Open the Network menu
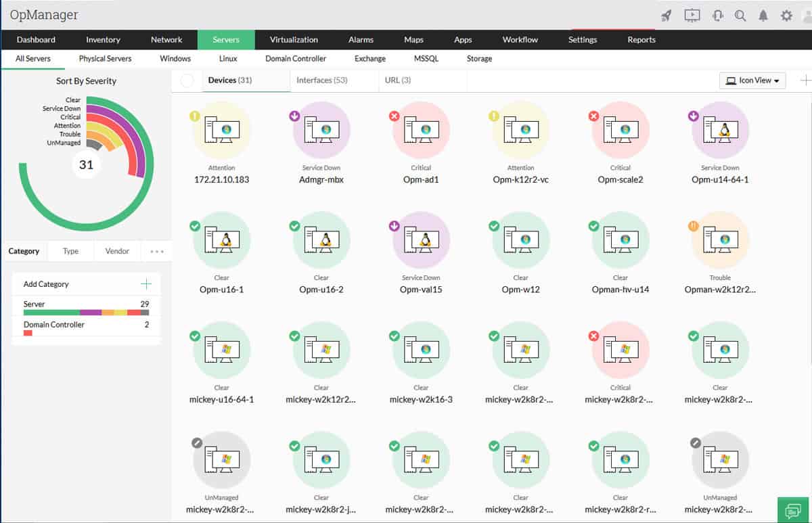812x523 pixels. click(x=166, y=39)
